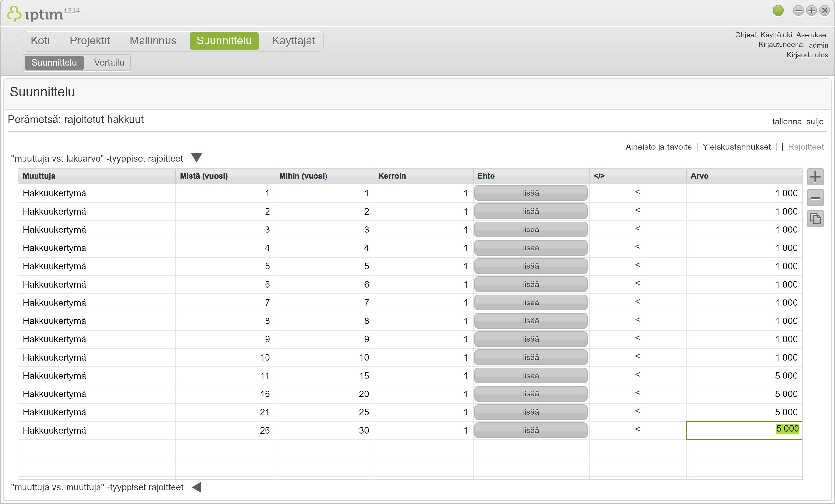Viewport: 835px width, 504px height.
Task: Open the Yleiskustannukset section link
Action: 736,147
